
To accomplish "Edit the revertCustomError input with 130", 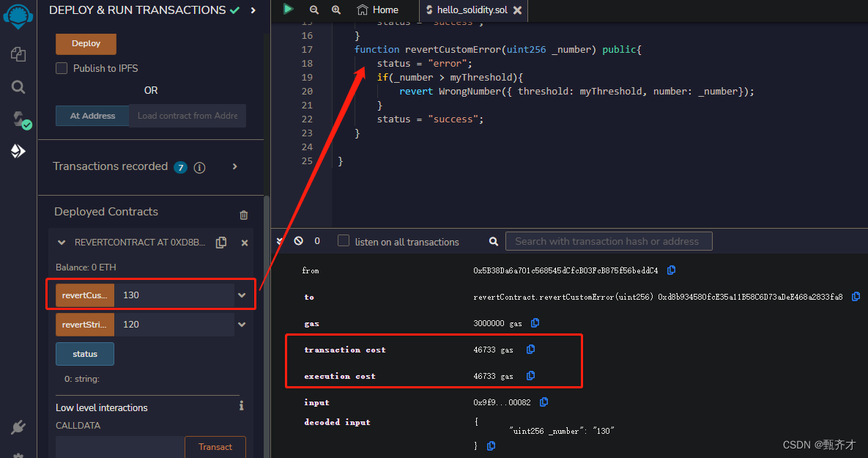I will pos(174,295).
